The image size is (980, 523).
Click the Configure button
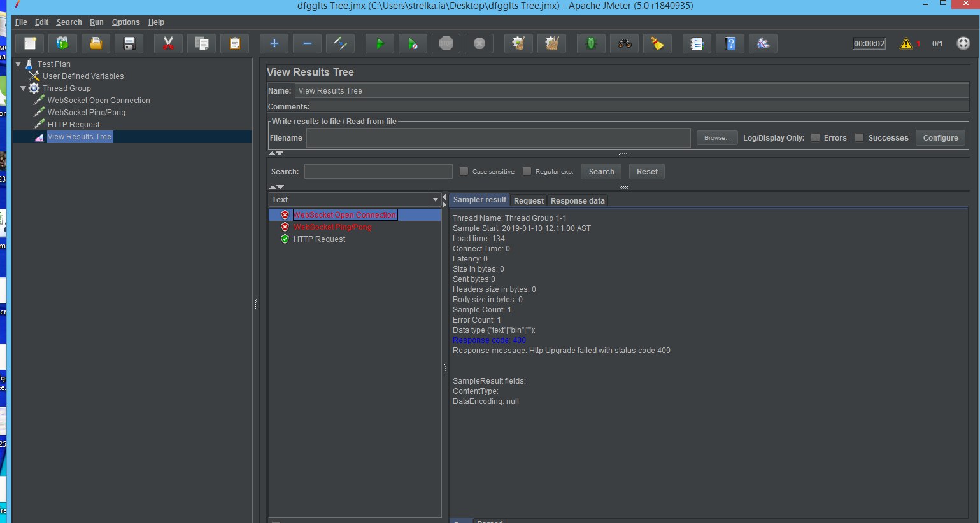[941, 137]
